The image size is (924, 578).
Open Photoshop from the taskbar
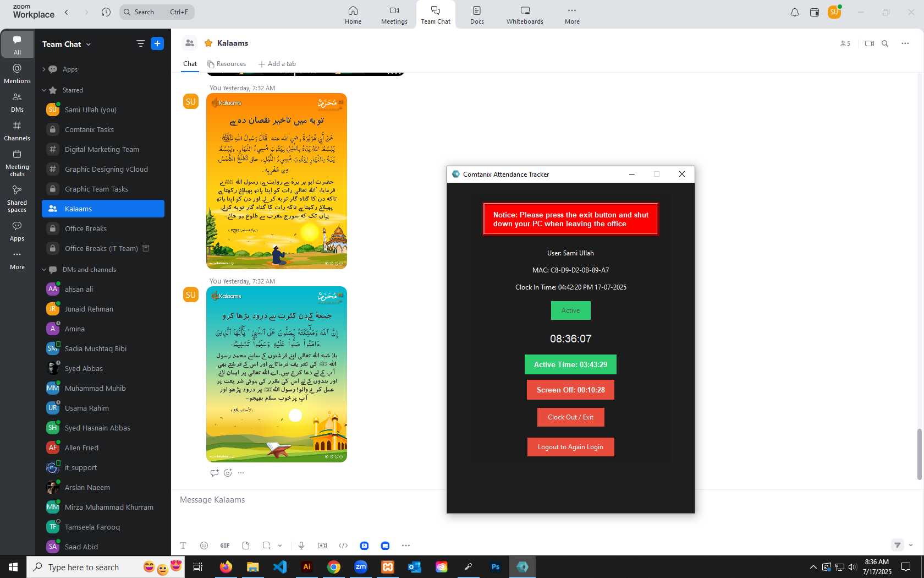(496, 566)
